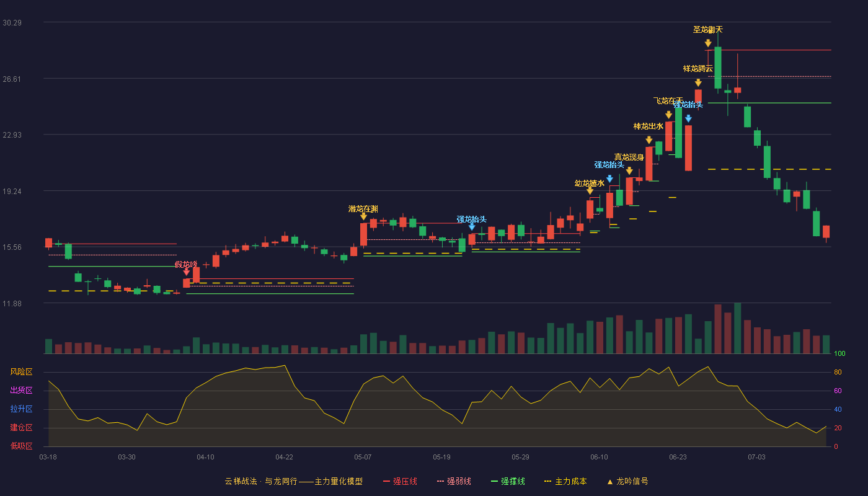
Task: Click the blue 强龙抬头 arrow beside 飞龙在天
Action: (688, 118)
